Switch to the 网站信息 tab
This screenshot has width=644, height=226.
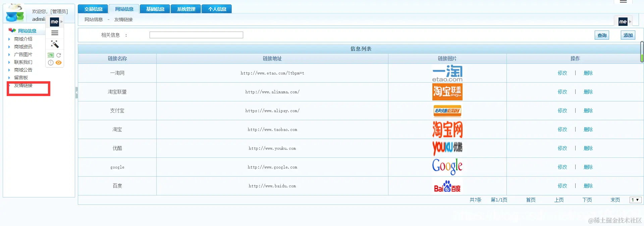[124, 9]
